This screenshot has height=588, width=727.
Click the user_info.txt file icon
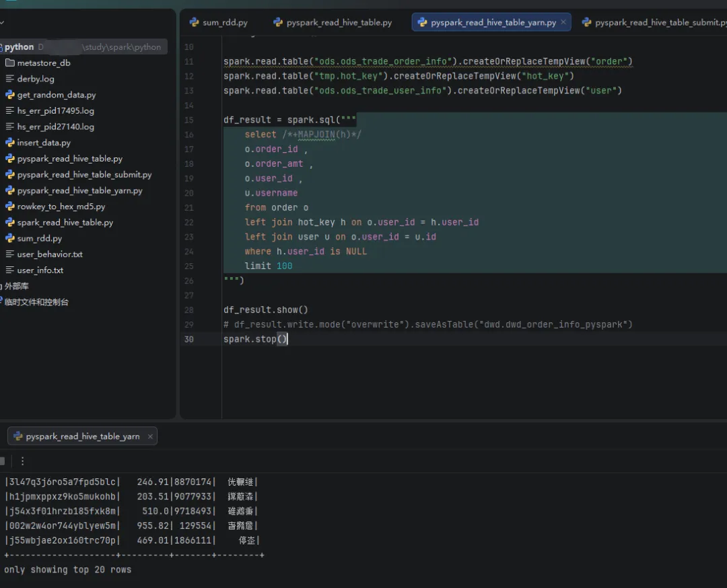pyautogui.click(x=9, y=270)
